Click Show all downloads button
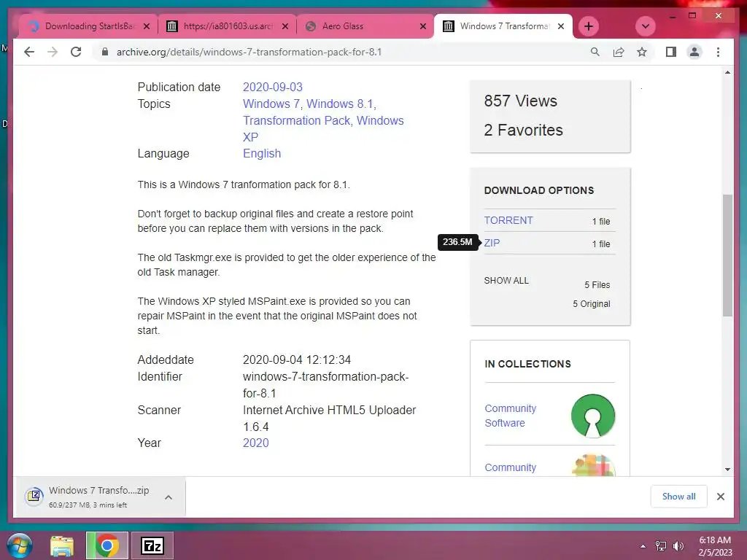 [x=678, y=496]
